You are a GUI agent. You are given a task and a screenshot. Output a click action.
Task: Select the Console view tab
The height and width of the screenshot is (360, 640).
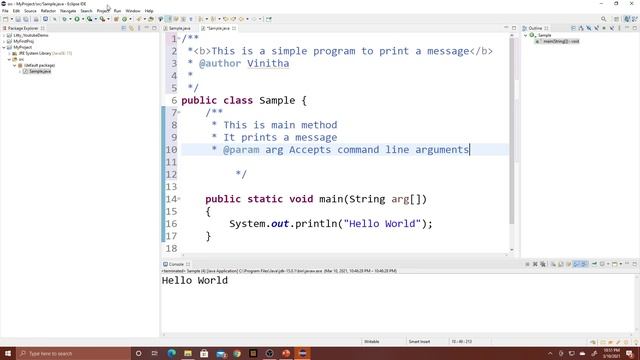[x=176, y=264]
